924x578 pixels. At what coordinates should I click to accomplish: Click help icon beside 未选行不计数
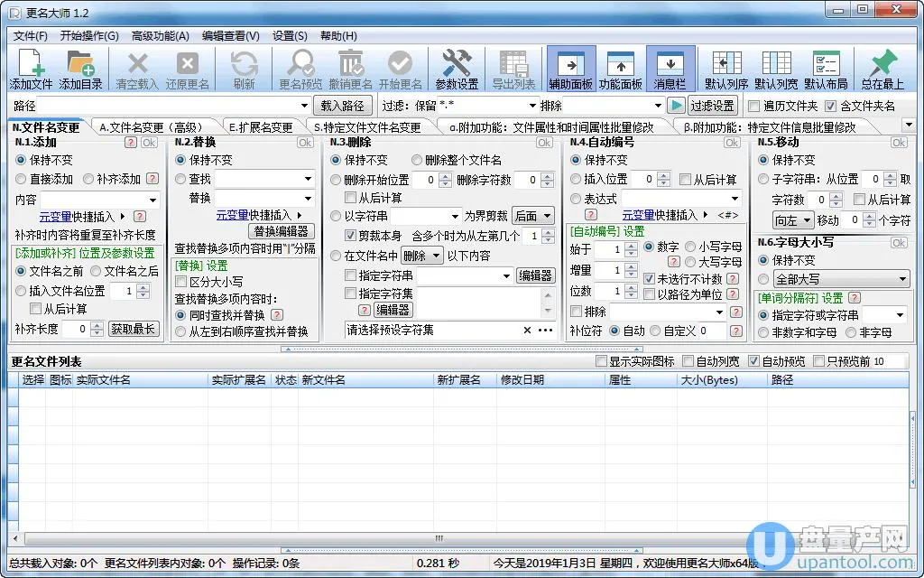733,278
